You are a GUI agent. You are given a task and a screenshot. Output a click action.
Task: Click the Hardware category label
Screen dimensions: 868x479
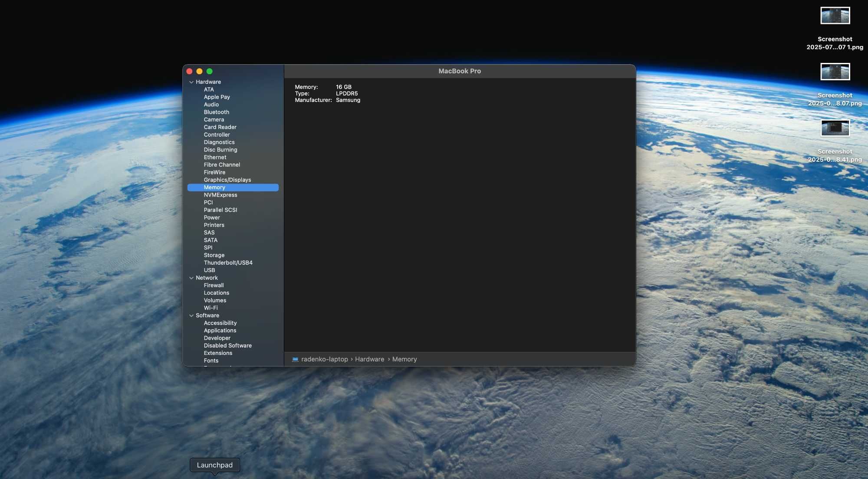[x=208, y=82]
